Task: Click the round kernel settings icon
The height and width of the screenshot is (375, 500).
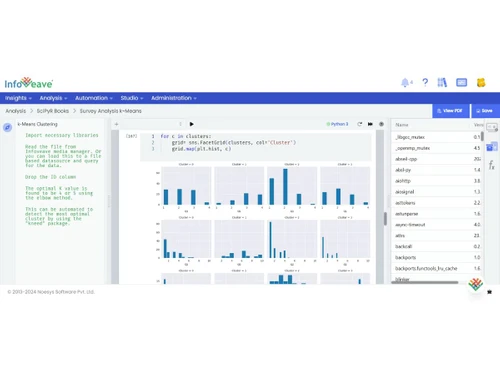Action: [x=381, y=124]
